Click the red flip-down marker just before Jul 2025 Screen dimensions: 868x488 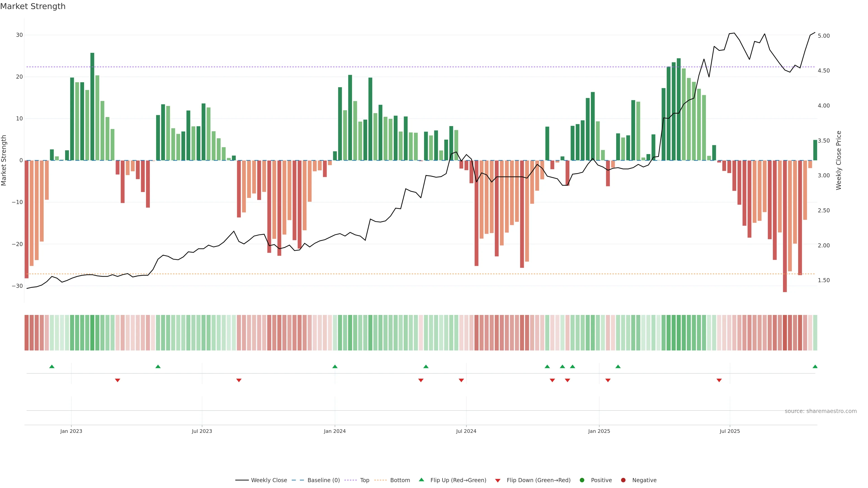719,380
